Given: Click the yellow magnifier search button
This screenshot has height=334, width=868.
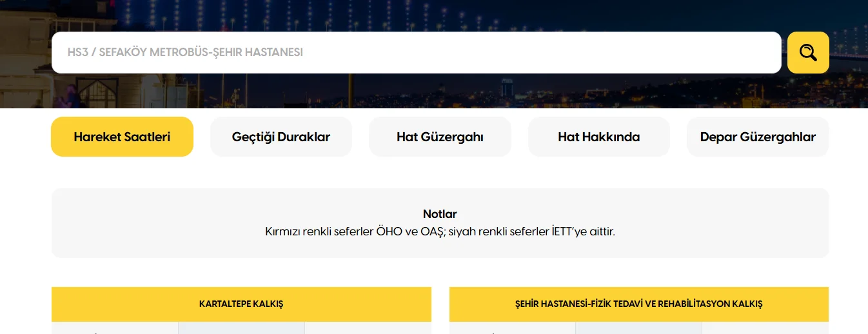Looking at the screenshot, I should (807, 52).
